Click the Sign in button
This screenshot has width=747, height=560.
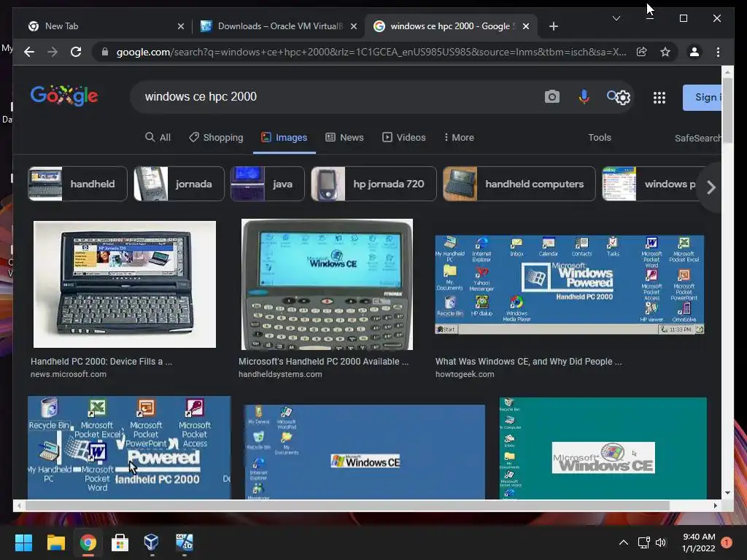click(703, 97)
